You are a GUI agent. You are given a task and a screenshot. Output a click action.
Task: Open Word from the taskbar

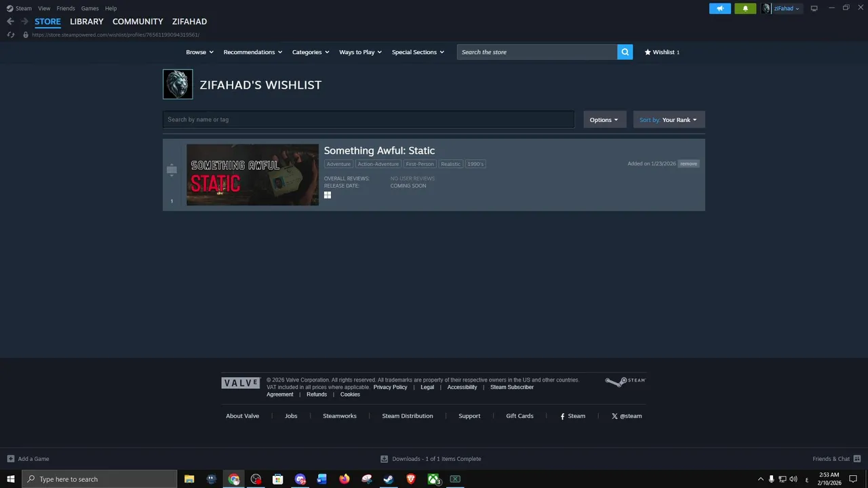coord(322,479)
